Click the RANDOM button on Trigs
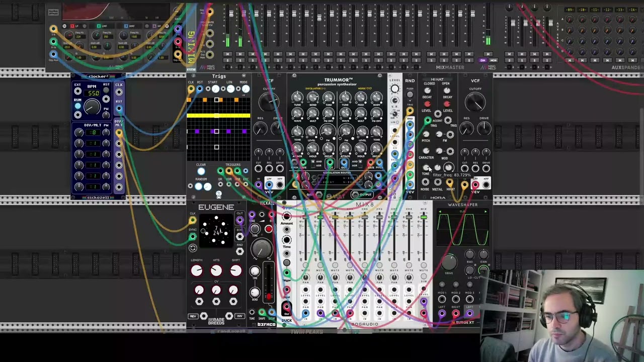The image size is (644, 362). 198,187
